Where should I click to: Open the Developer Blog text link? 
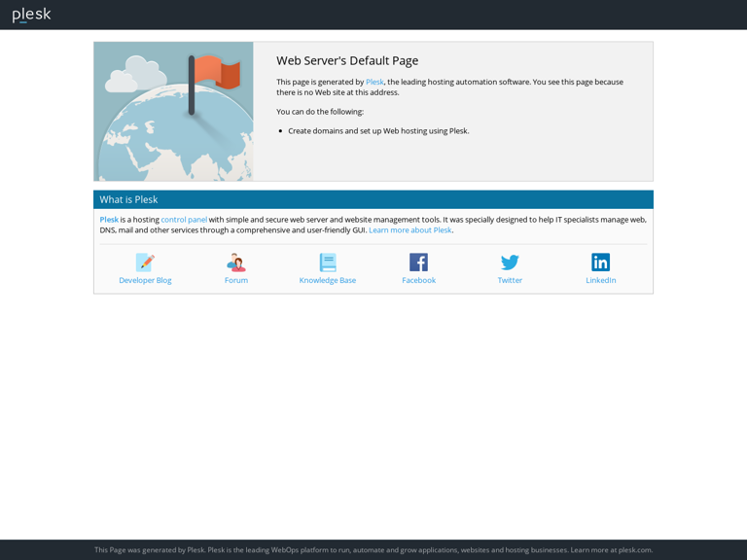145,280
